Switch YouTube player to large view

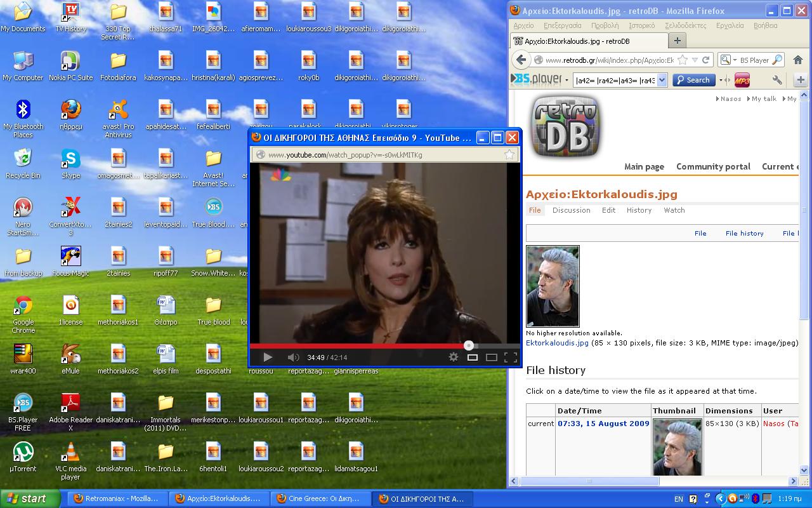tap(491, 358)
